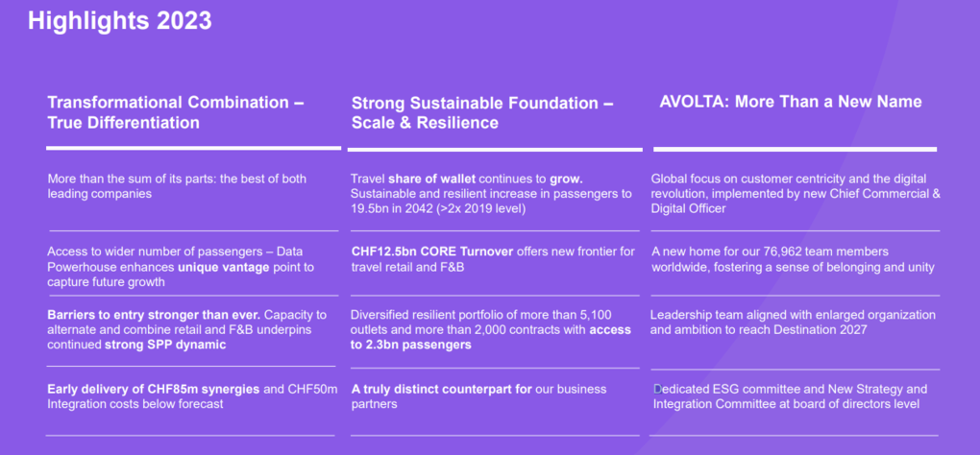Screen dimensions: 980x455
Task: Click the white divider under the first column heading
Action: (x=194, y=148)
